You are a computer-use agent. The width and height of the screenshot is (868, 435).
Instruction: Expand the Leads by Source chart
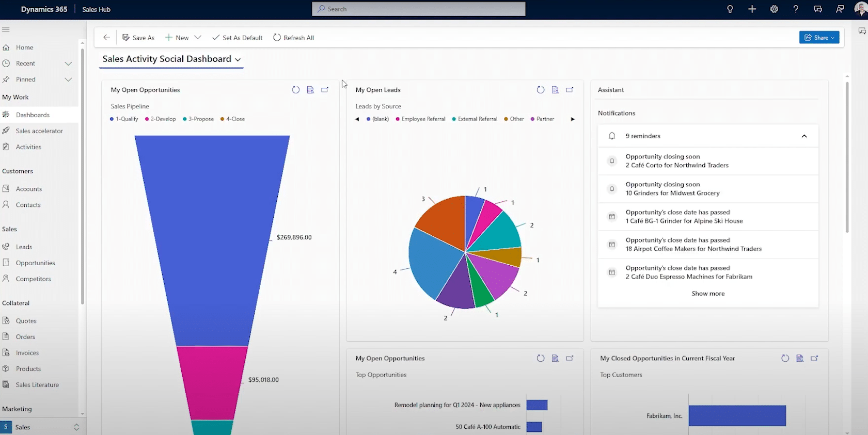tap(570, 90)
